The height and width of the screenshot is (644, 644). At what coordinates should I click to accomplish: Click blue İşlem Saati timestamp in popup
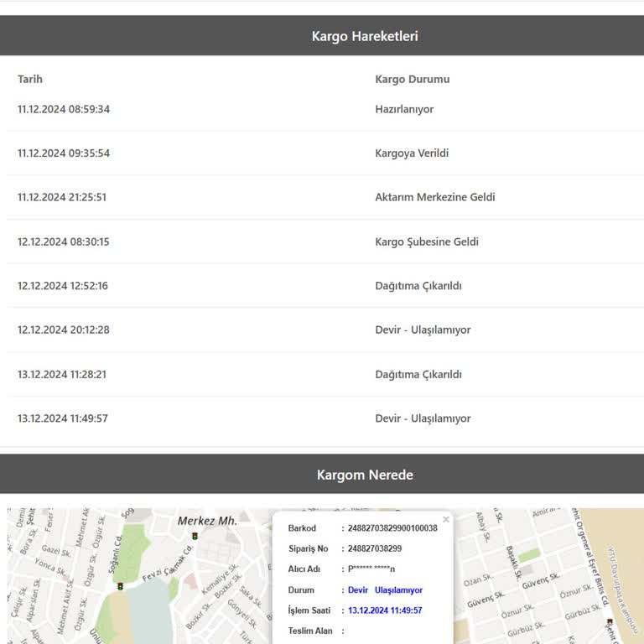385,610
